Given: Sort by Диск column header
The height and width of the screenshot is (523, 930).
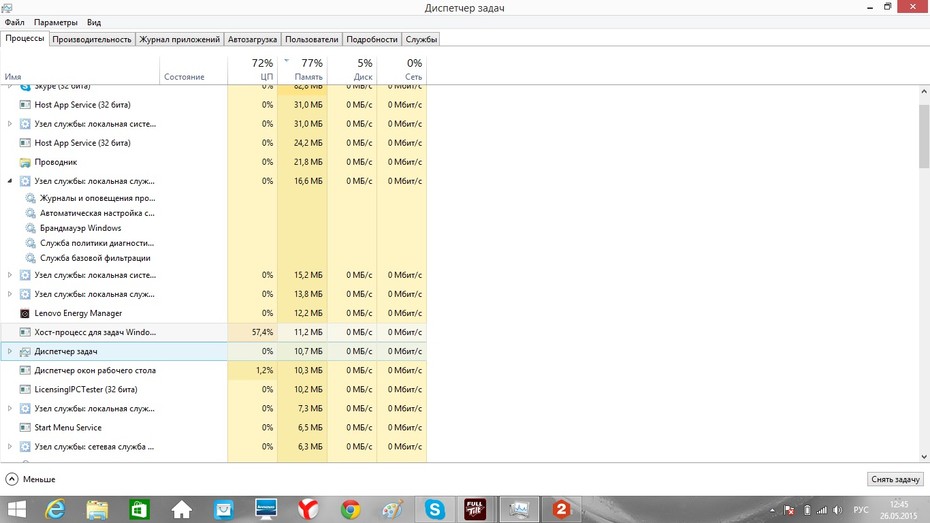Looking at the screenshot, I should 352,69.
